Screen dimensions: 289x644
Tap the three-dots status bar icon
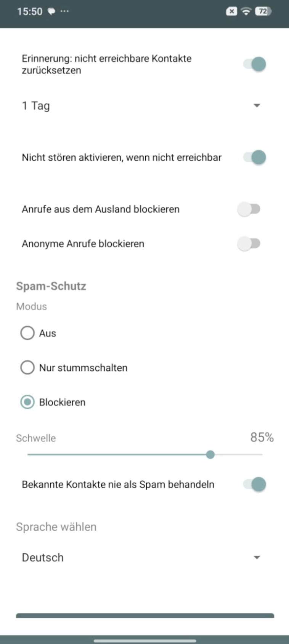tap(65, 11)
